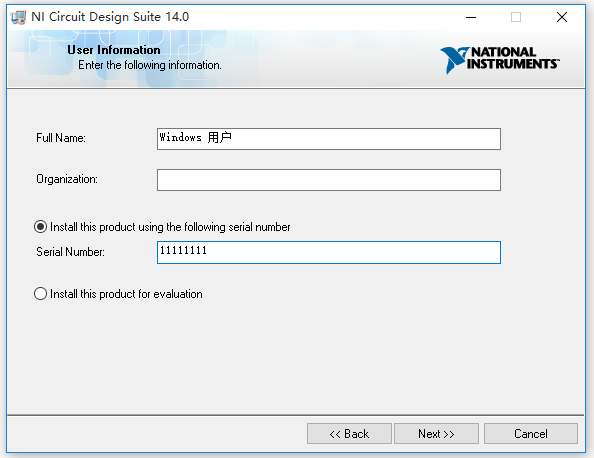Click the 'Organization:' label

[67, 179]
